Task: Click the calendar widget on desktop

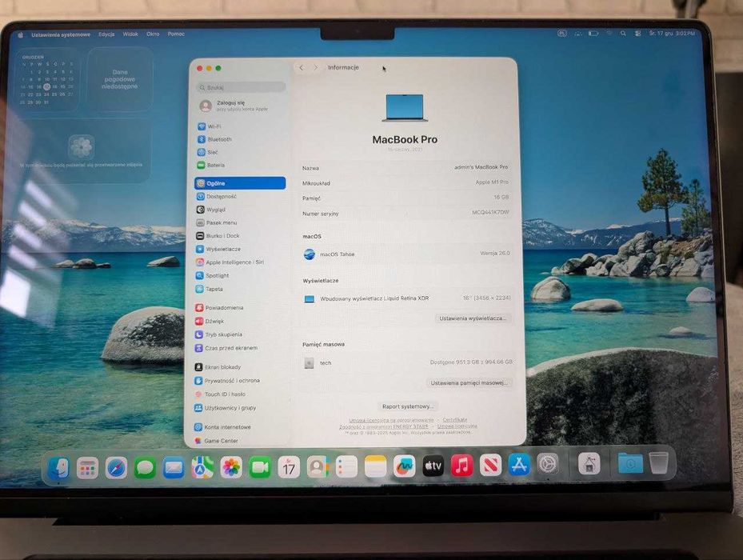Action: (x=47, y=80)
